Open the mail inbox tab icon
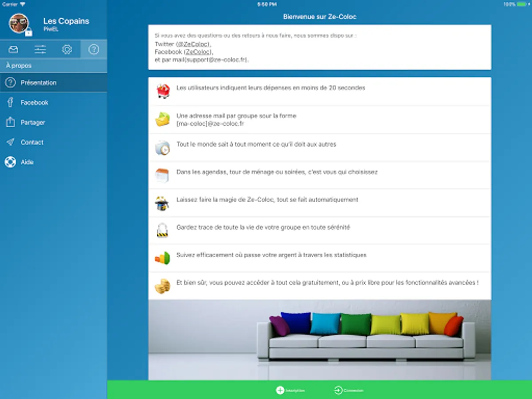 click(13, 49)
